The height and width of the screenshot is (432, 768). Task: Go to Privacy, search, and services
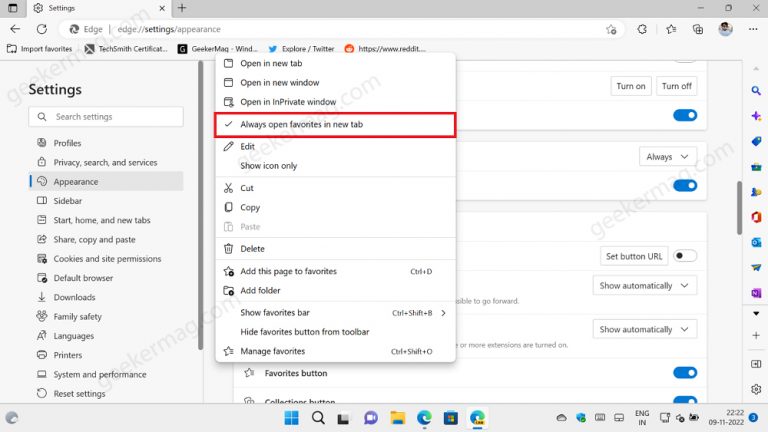click(106, 162)
